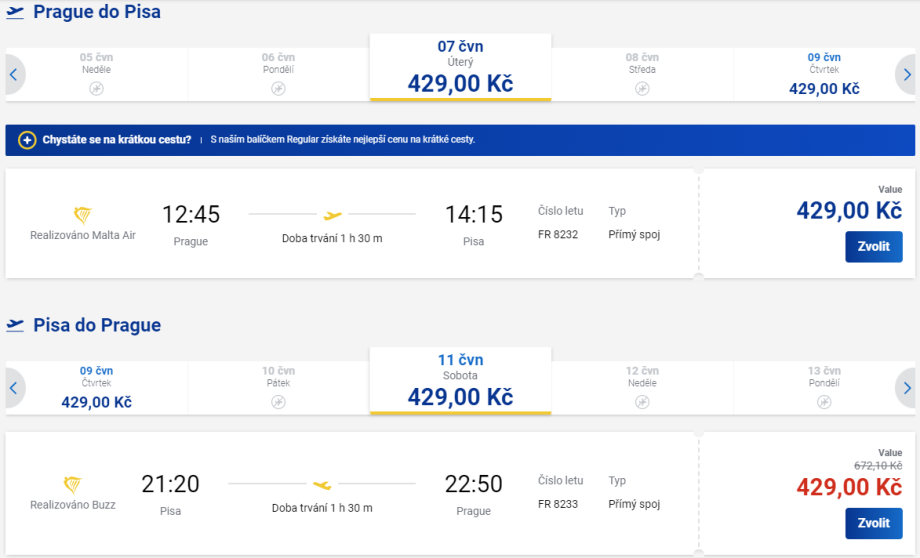Click the no-flight icon under 10 čvn Pátek

(278, 402)
